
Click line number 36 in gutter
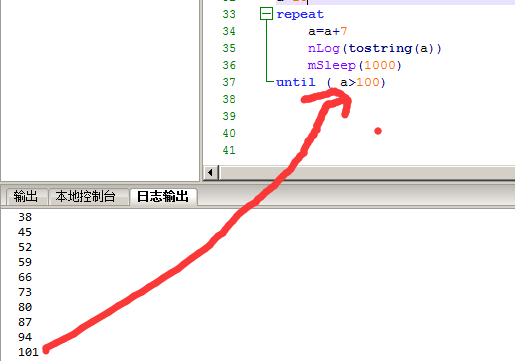click(x=229, y=65)
